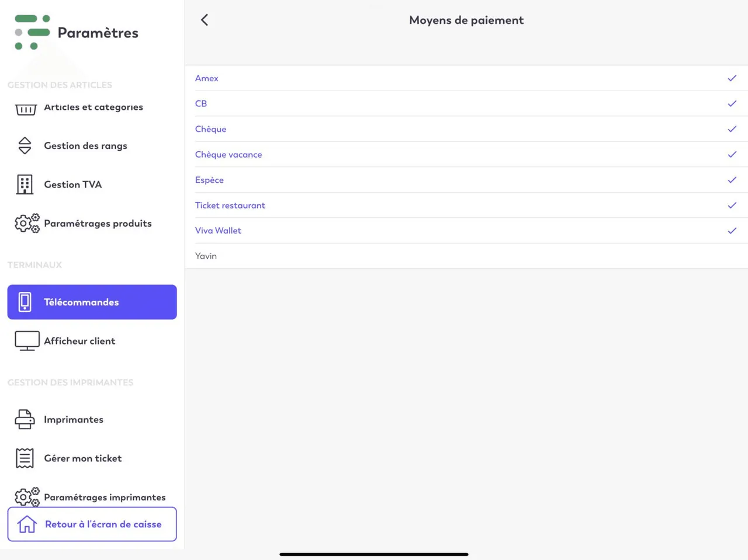Select the Gestion TVA building icon
748x560 pixels.
[25, 185]
